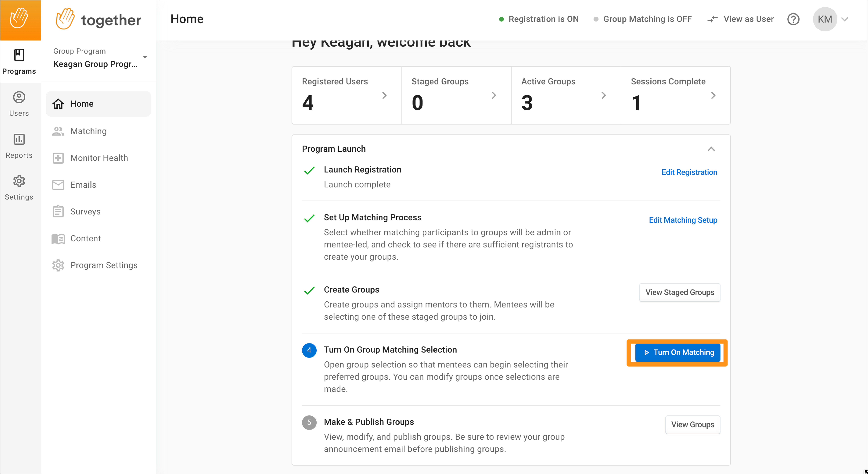
Task: Open the account menu chevron beside KM
Action: [845, 19]
